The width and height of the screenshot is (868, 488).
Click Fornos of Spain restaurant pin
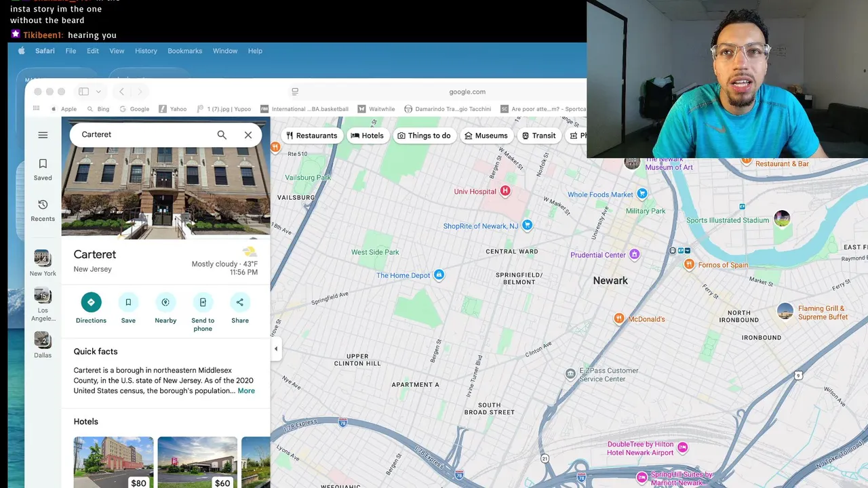(x=689, y=265)
